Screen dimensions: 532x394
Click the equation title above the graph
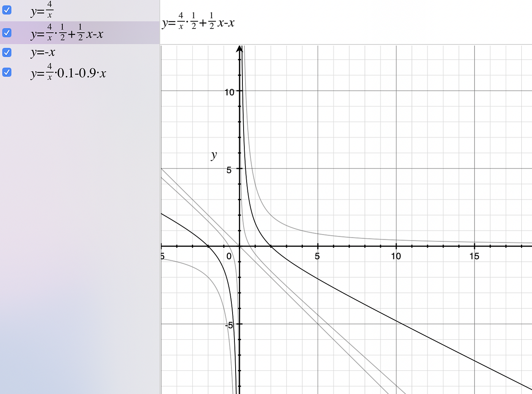point(198,21)
